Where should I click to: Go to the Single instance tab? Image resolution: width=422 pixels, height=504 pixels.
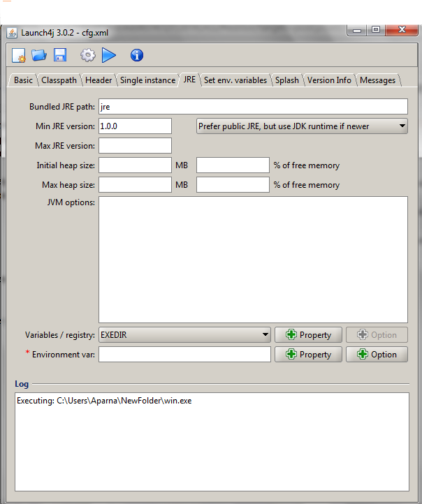pyautogui.click(x=147, y=80)
